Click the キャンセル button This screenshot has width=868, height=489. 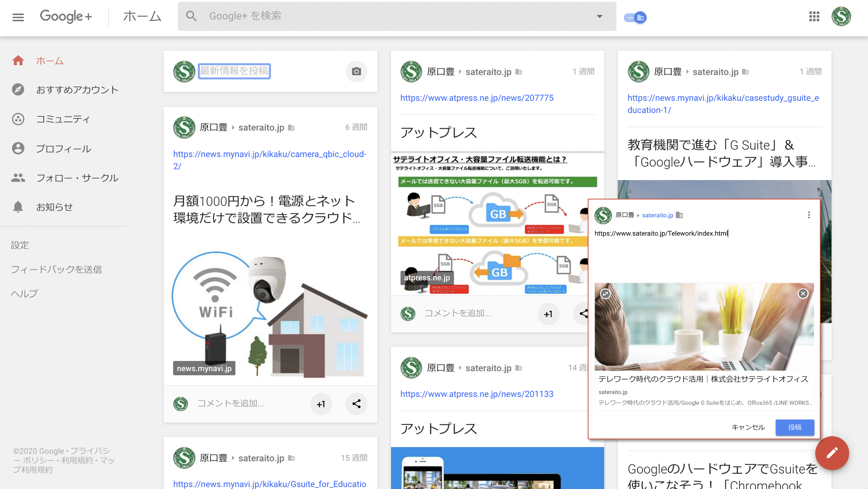tap(748, 427)
